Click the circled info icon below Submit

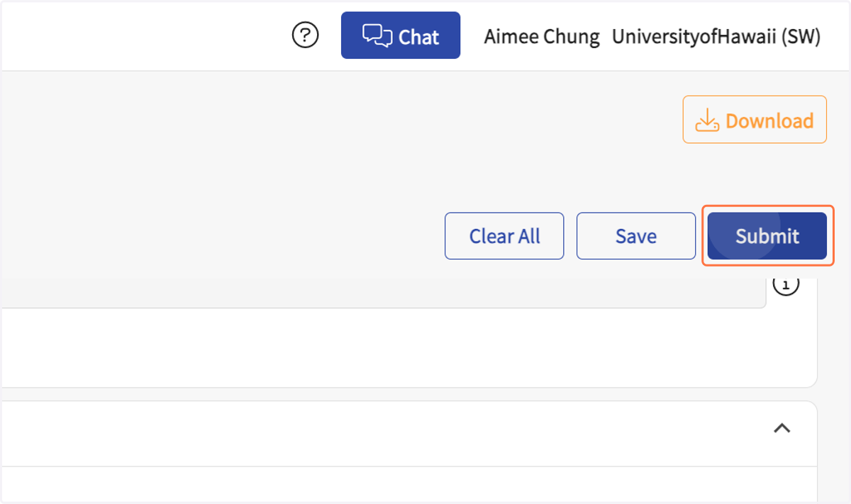tap(786, 285)
